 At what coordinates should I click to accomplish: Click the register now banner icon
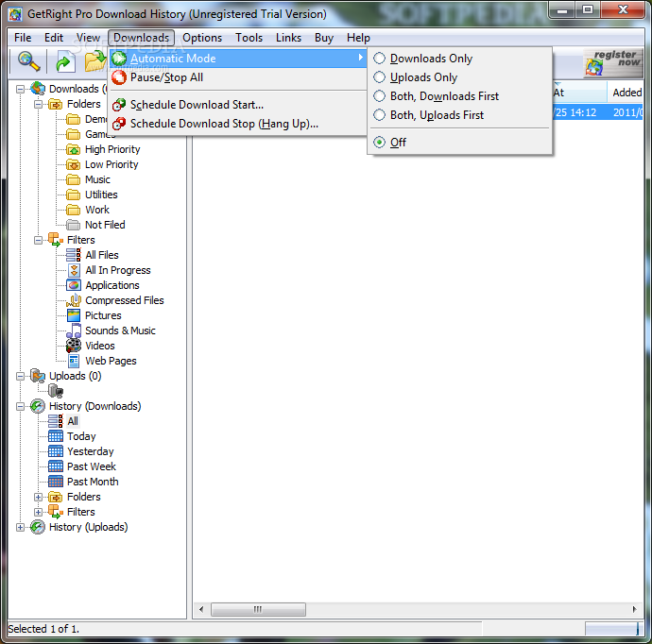click(x=612, y=62)
